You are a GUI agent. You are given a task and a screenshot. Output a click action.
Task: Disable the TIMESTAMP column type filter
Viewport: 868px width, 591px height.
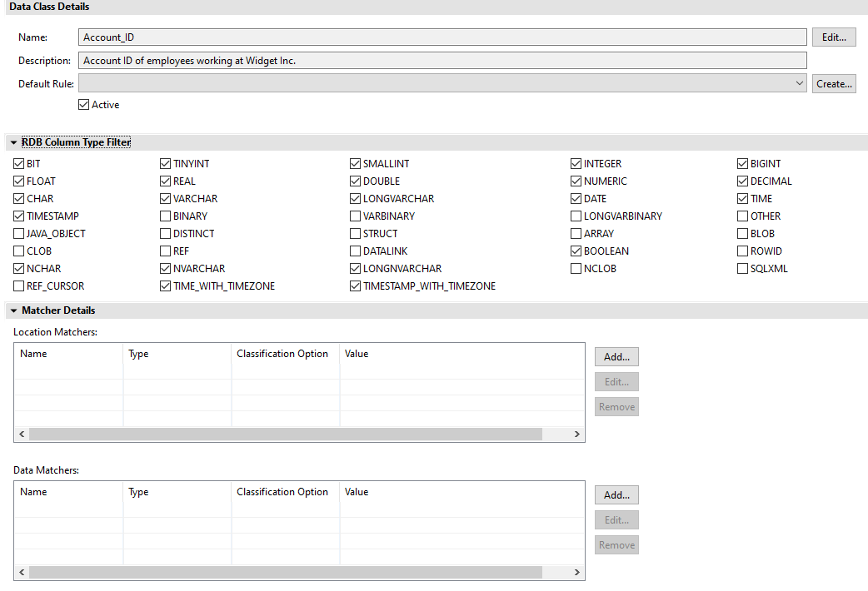18,216
